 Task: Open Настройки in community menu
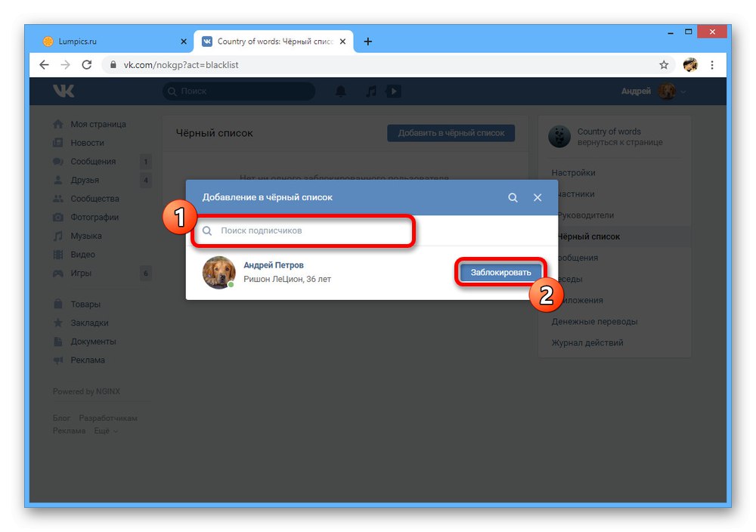(573, 172)
